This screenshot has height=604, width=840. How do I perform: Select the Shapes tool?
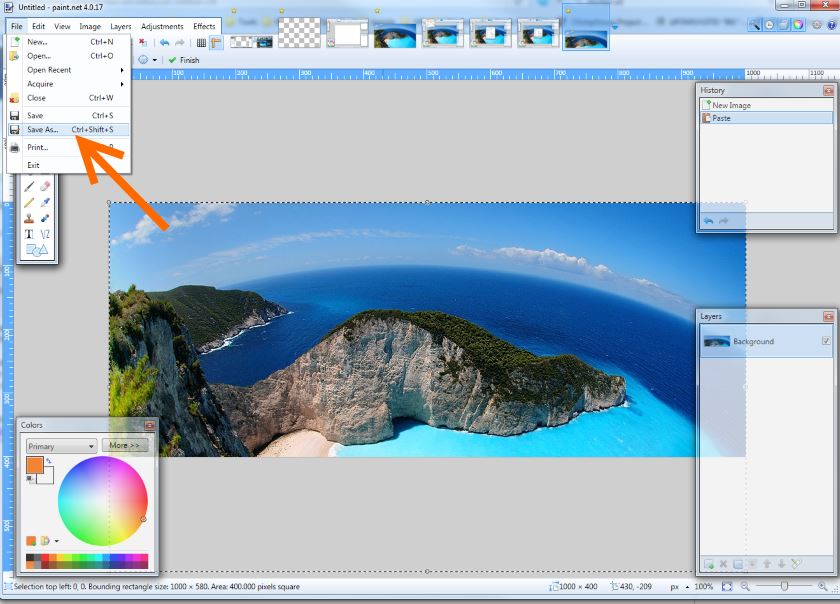(36, 249)
